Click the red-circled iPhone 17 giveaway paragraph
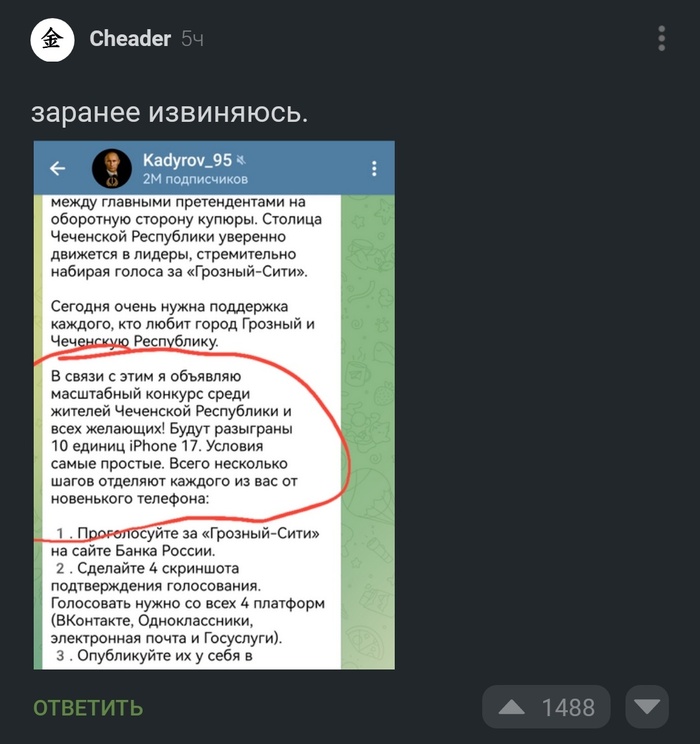700x744 pixels. click(174, 437)
